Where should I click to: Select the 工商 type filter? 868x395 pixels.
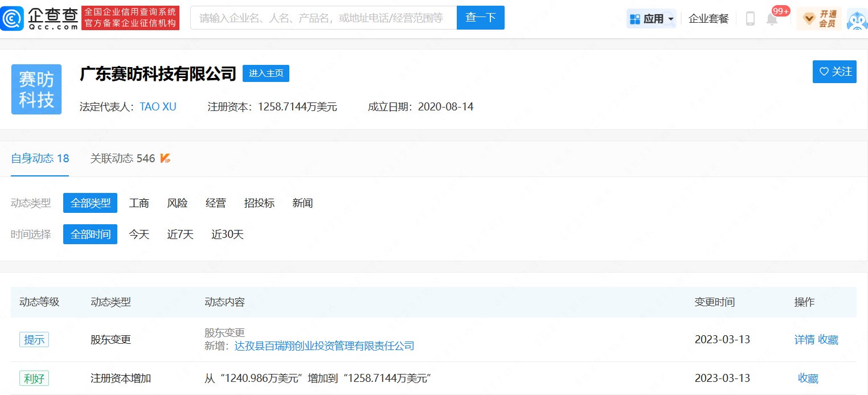[x=139, y=203]
